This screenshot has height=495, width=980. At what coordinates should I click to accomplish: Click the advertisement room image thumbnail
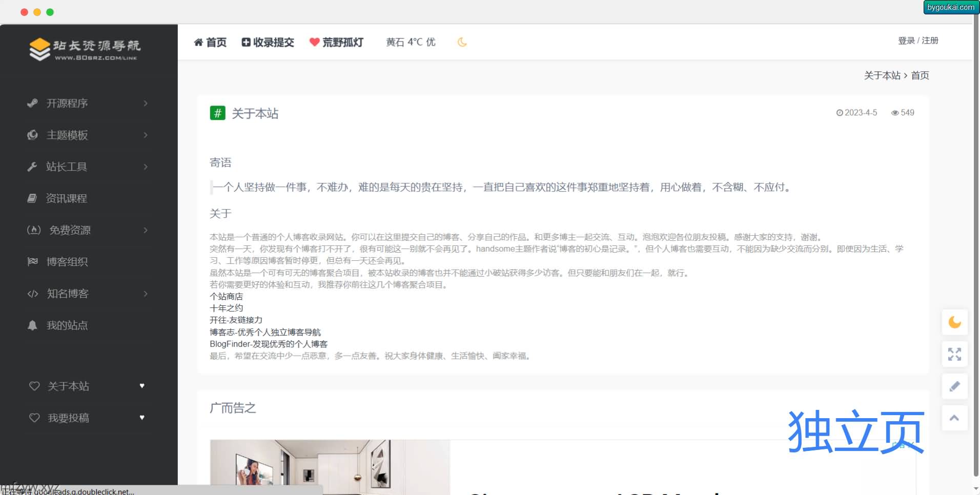click(x=329, y=466)
